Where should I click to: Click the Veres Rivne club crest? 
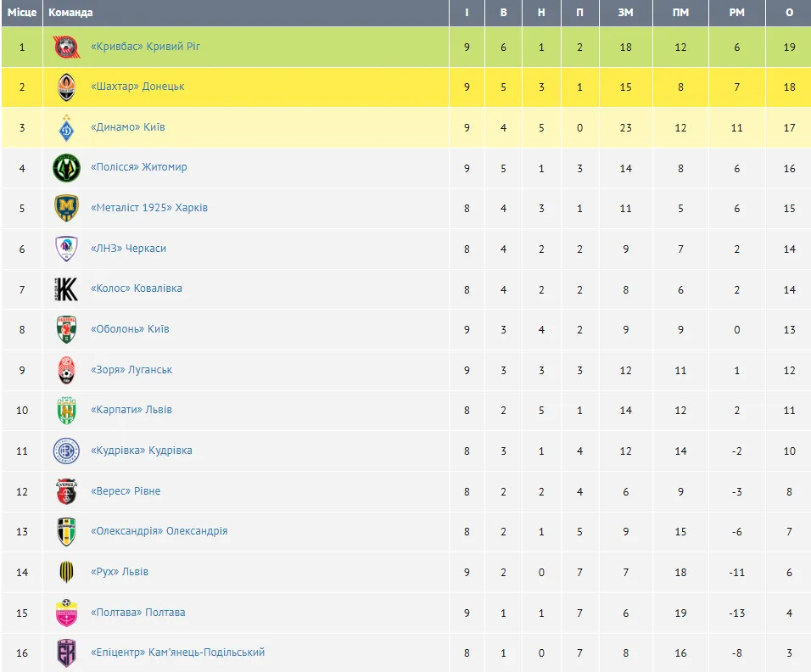(x=66, y=491)
